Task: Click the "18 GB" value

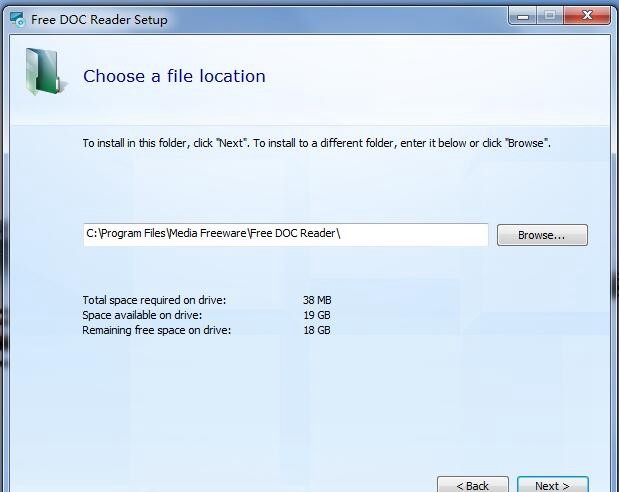Action: pyautogui.click(x=317, y=330)
